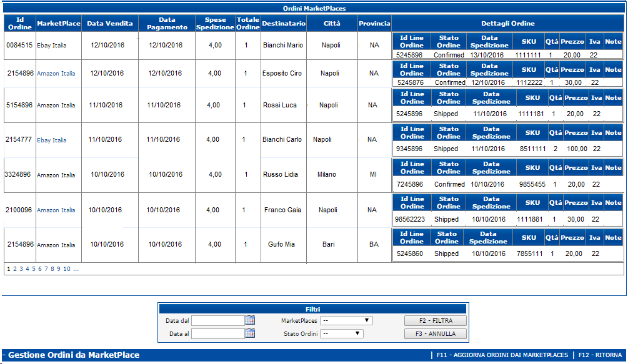Select the BA province cell
Image resolution: width=628 pixels, height=364 pixels.
click(x=374, y=244)
